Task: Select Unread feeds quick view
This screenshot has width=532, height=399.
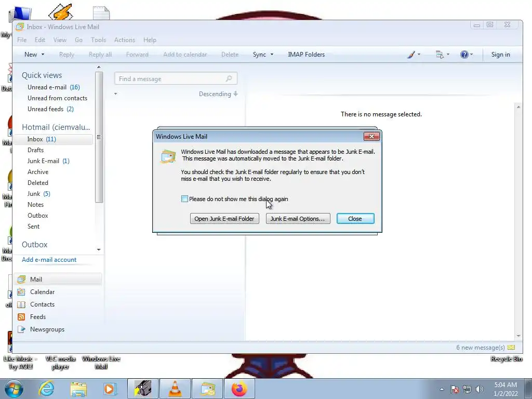Action: point(50,109)
